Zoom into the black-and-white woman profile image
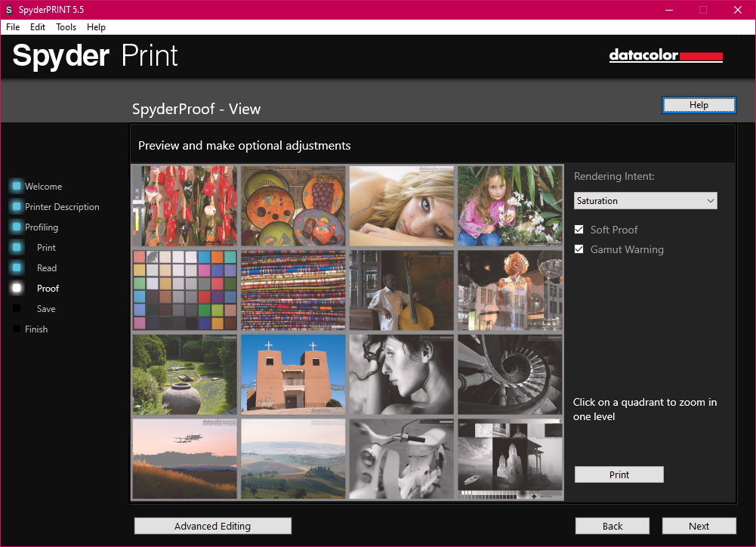Screen dimensions: 756x547 402,375
